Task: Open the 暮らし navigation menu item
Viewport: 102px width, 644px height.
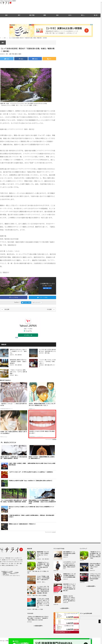Action: point(83,15)
